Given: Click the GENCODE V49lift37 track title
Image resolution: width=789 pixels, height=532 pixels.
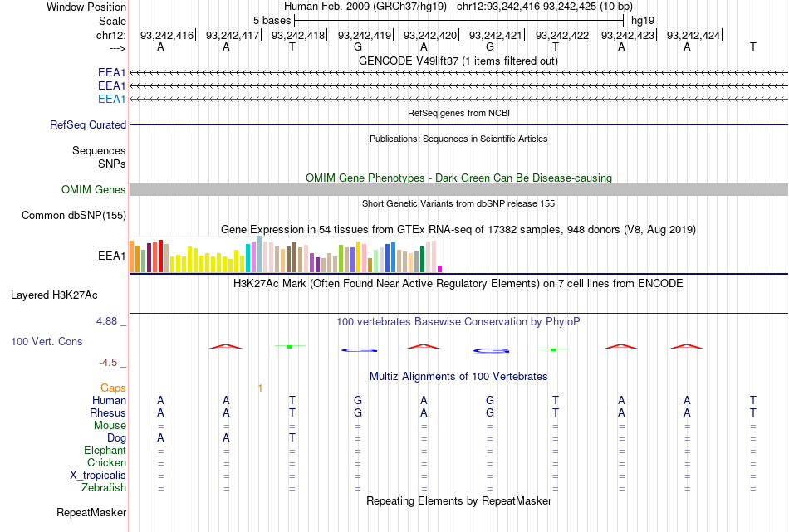Looking at the screenshot, I should pos(458,61).
